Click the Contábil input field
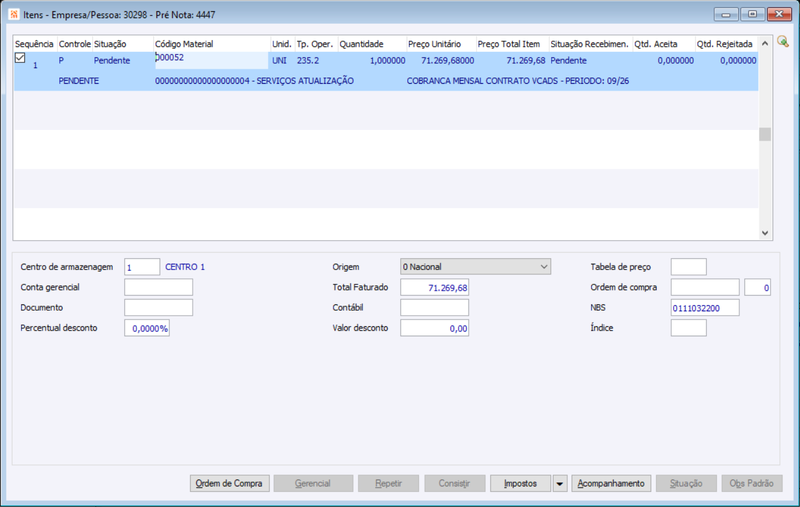 coord(434,308)
